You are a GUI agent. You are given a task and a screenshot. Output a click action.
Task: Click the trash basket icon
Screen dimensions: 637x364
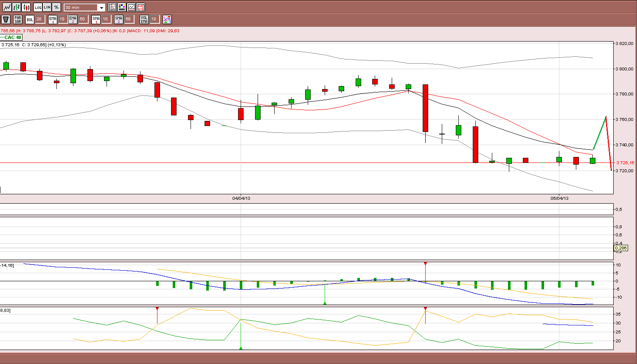pyautogui.click(x=6, y=19)
